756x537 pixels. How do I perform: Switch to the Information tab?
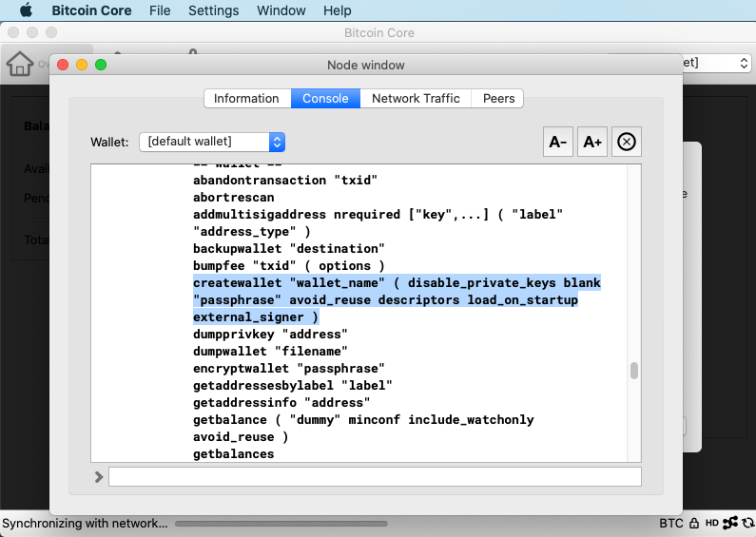click(247, 98)
